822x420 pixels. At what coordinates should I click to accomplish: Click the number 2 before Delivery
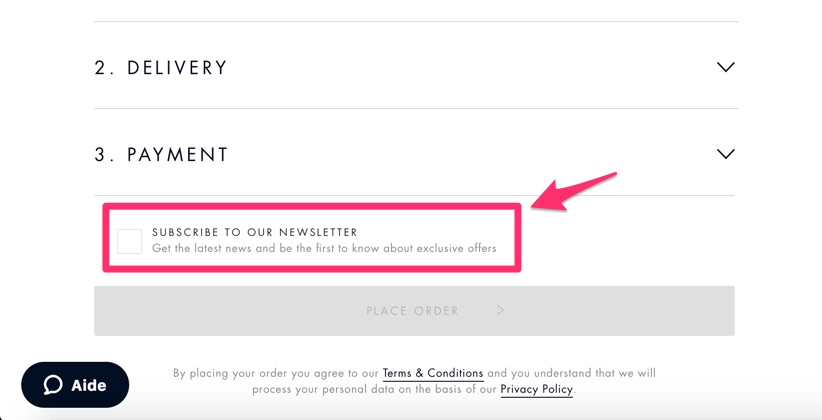pos(101,68)
